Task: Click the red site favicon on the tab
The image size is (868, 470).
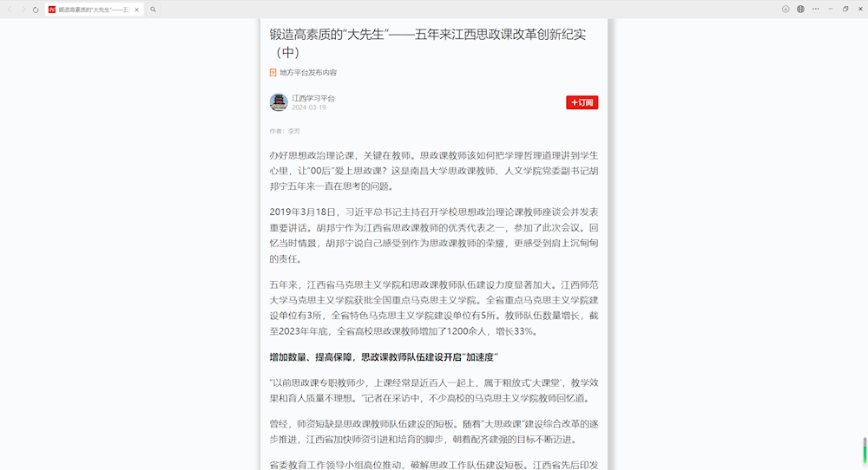Action: click(x=51, y=10)
